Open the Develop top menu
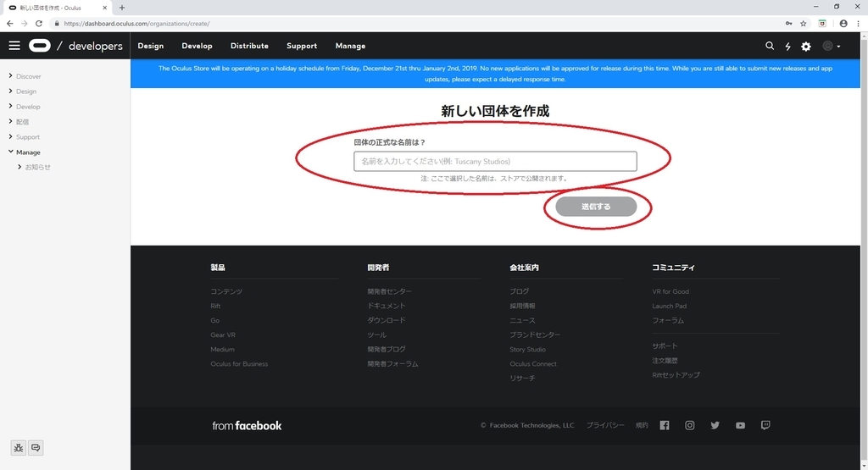Viewport: 868px width, 470px height. pyautogui.click(x=197, y=46)
